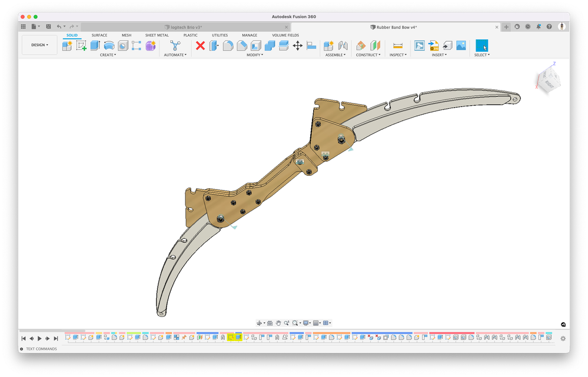Click the Joint icon in Assemble
588x377 pixels.
point(343,46)
